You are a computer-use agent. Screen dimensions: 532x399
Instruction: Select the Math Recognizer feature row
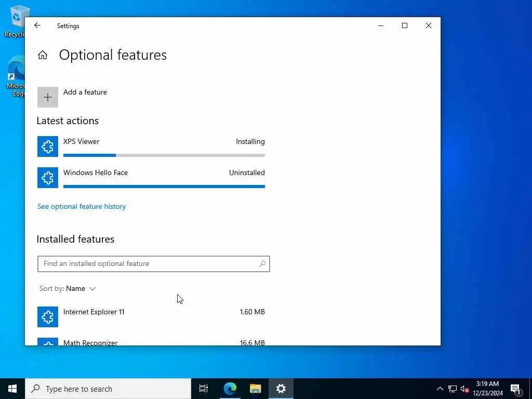coord(151,342)
